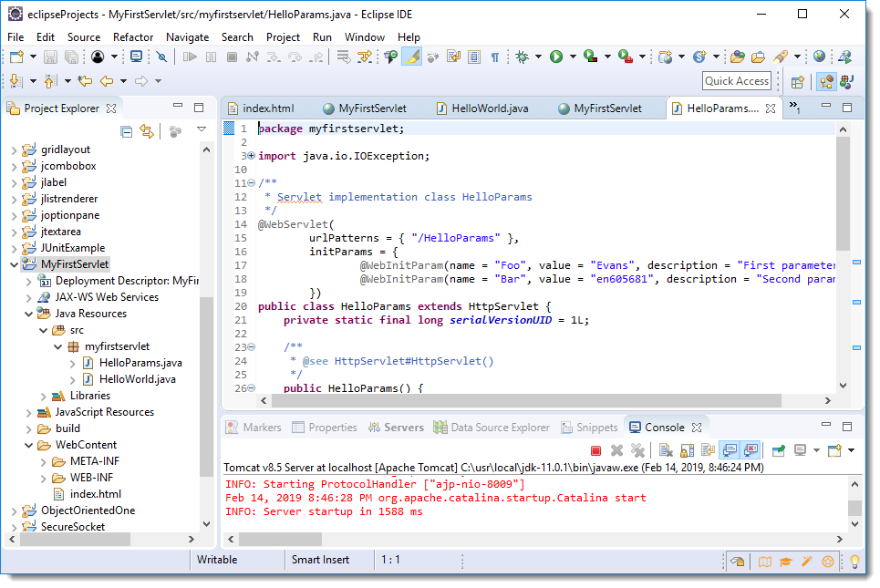This screenshot has width=880, height=588.
Task: Click the Back navigation arrow
Action: tap(106, 81)
